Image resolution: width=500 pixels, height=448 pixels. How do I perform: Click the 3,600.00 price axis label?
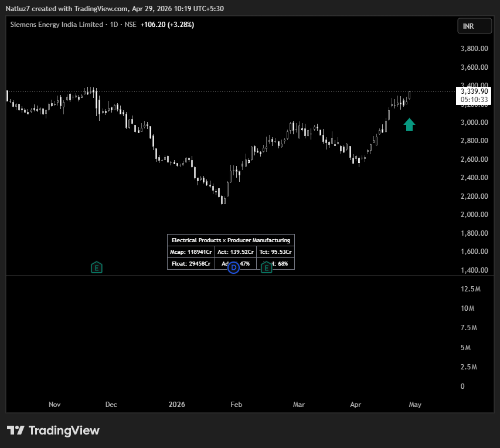click(x=474, y=67)
